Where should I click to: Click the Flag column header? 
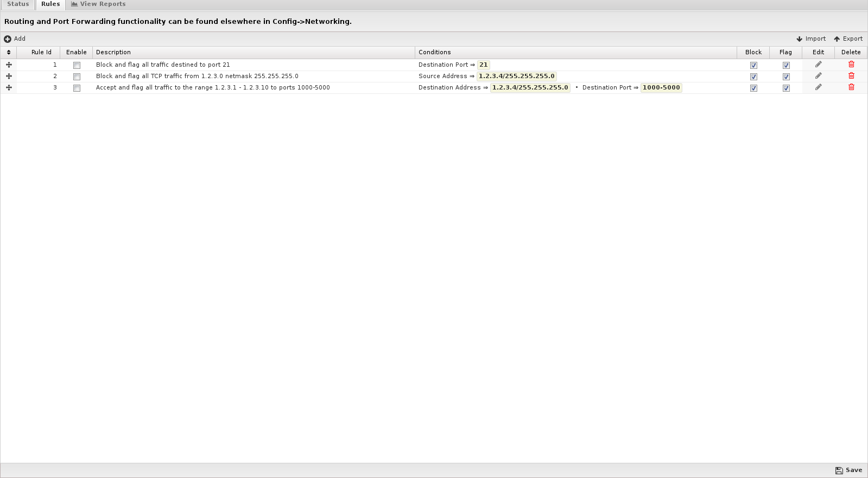coord(785,52)
